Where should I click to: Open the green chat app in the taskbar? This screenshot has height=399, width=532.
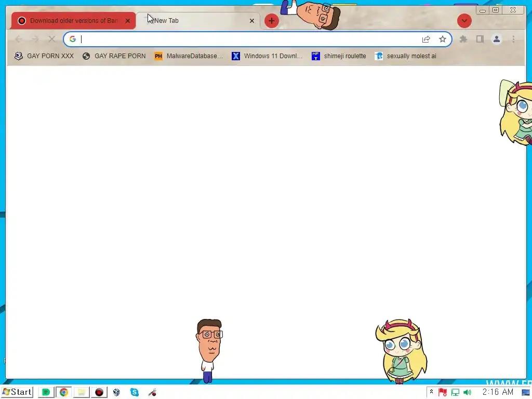(46, 392)
